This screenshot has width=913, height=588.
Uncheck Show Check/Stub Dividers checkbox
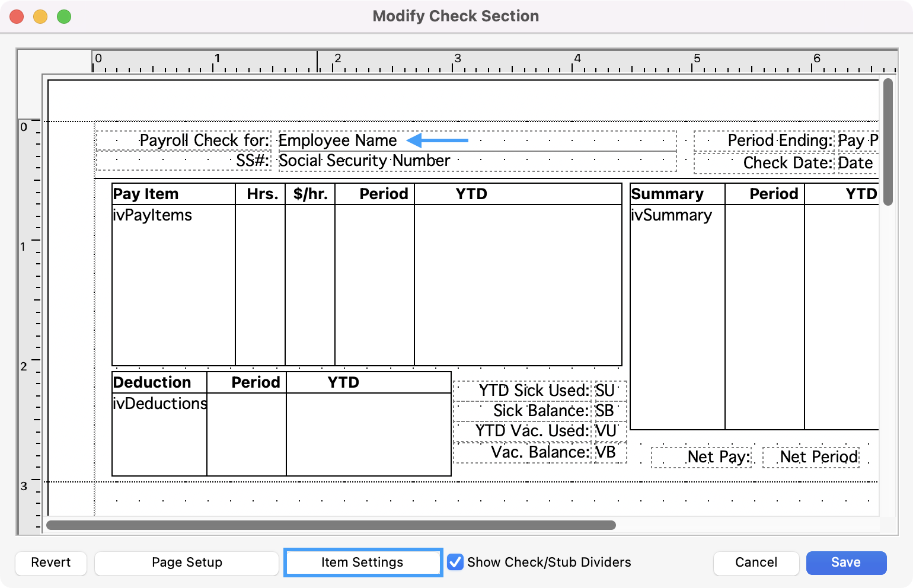(x=455, y=563)
